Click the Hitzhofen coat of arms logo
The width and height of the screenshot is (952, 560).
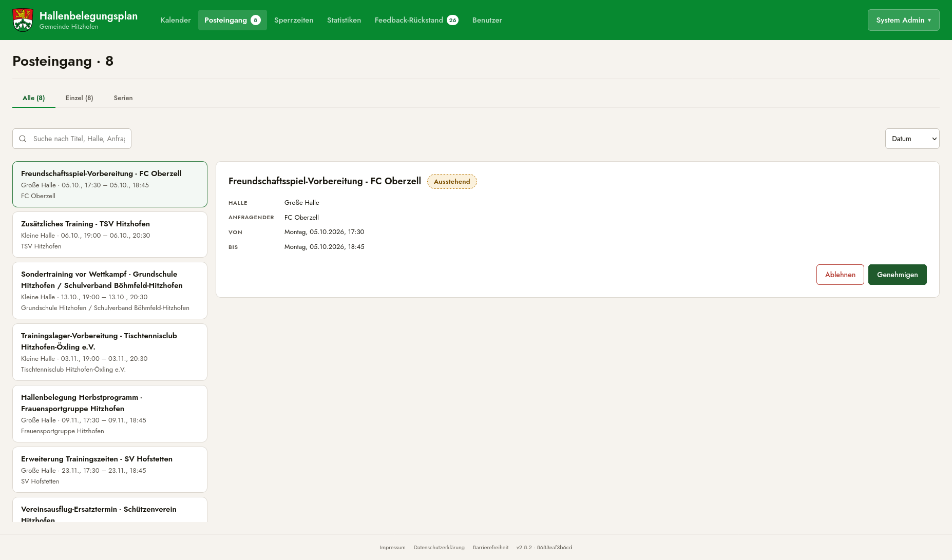pos(23,20)
